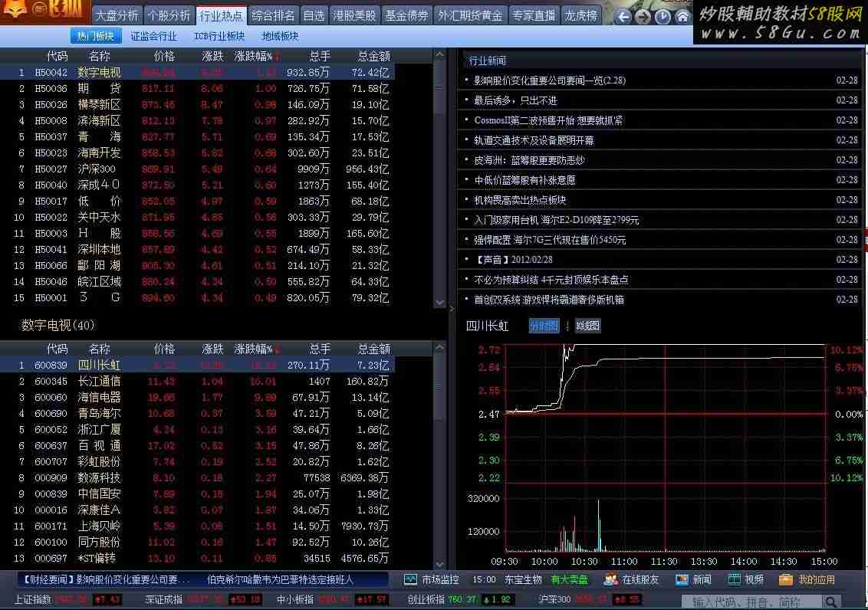Sort stock list by 总手 header
Image resolution: width=868 pixels, height=610 pixels.
320,349
